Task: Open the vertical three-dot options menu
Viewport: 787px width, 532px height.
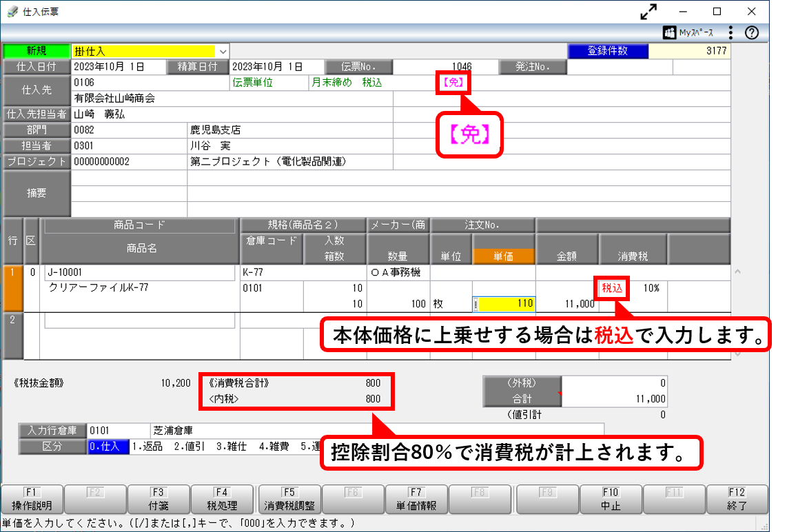Action: coord(730,32)
